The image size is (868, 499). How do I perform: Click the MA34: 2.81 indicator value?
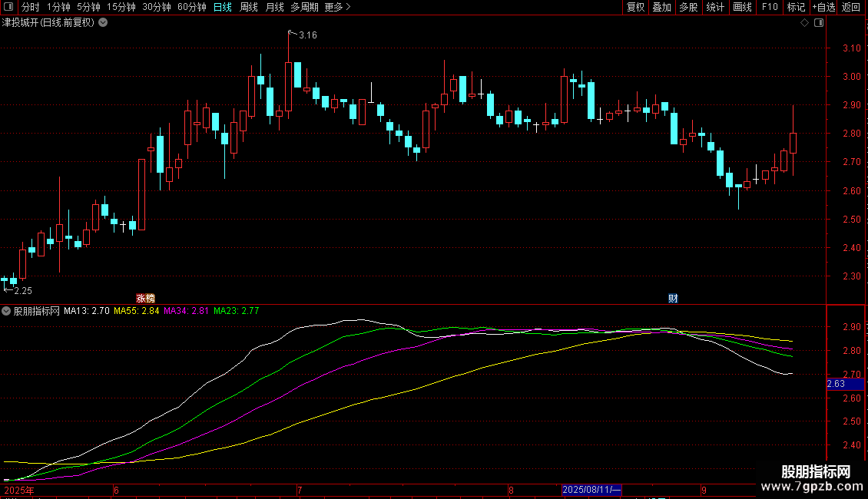pos(186,311)
